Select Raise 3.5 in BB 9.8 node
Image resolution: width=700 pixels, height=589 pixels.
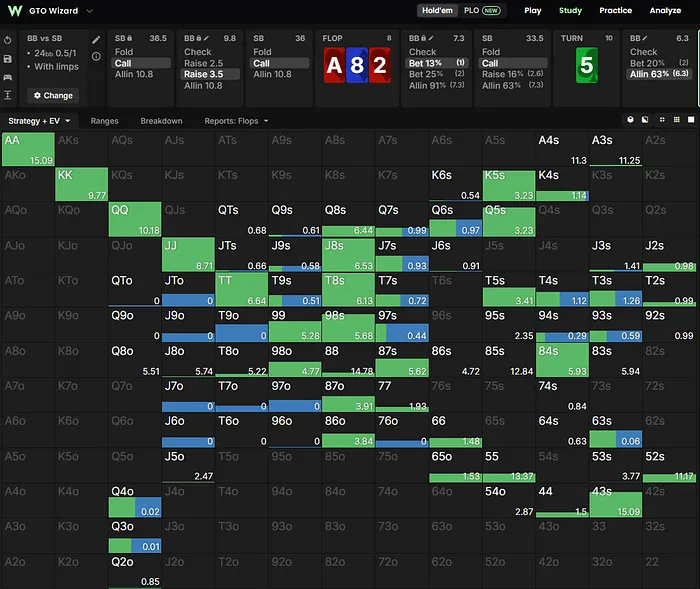pyautogui.click(x=210, y=74)
